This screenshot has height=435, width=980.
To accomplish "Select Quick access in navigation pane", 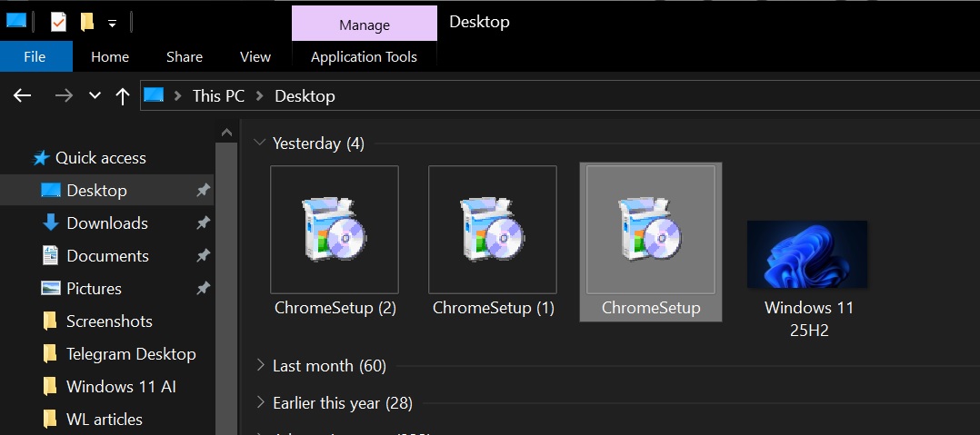I will pos(101,158).
